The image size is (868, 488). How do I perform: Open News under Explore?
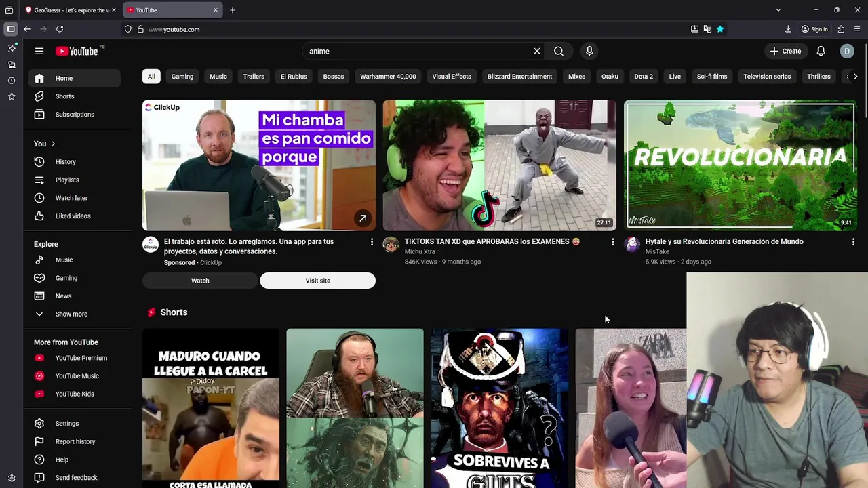point(75,296)
